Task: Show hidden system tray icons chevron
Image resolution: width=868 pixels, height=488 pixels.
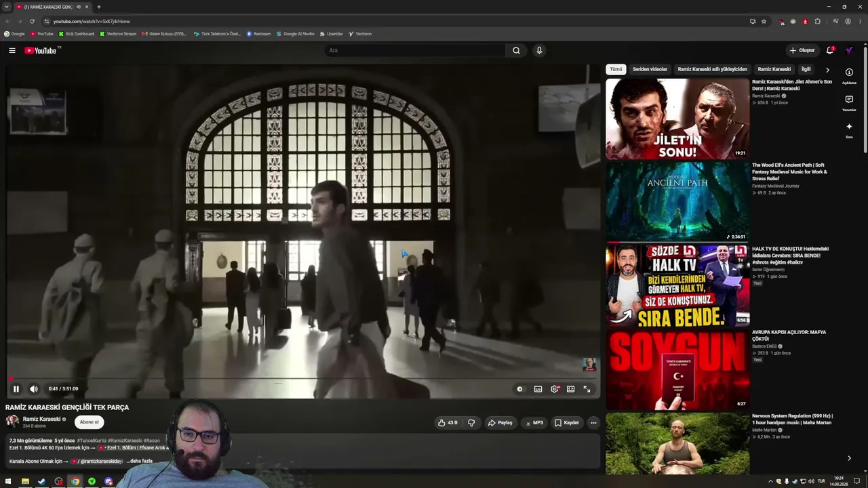Action: pos(770,481)
